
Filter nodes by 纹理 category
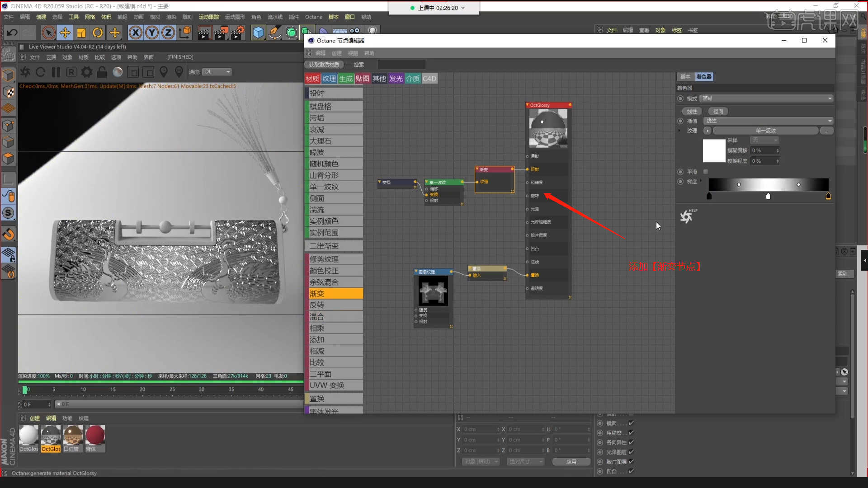coord(329,79)
